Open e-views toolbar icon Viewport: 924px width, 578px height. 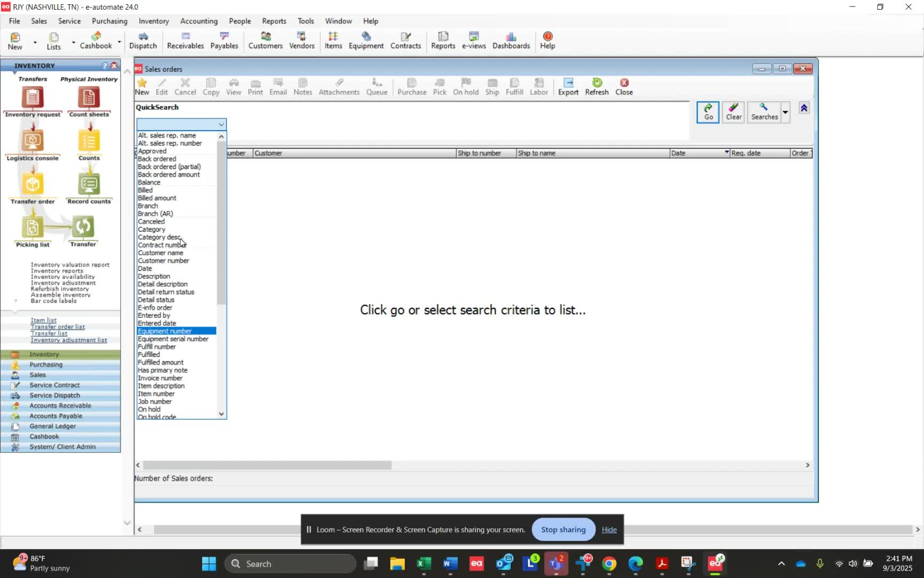(x=474, y=40)
